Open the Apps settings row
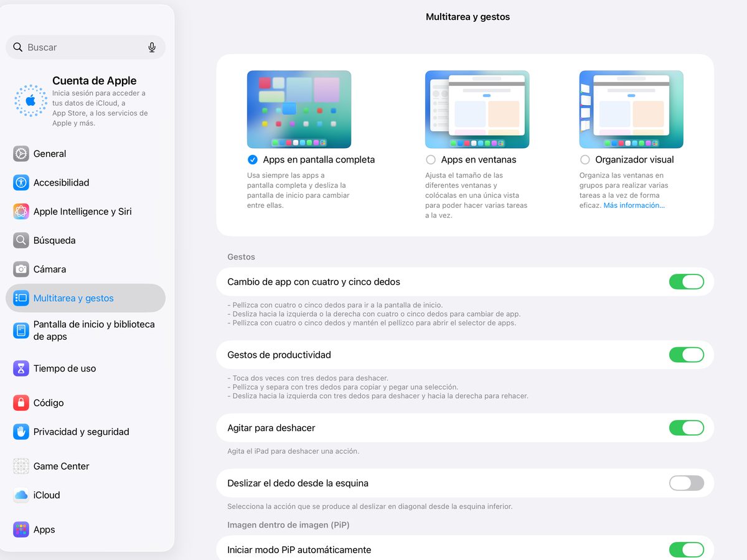Image resolution: width=747 pixels, height=560 pixels. coord(85,530)
